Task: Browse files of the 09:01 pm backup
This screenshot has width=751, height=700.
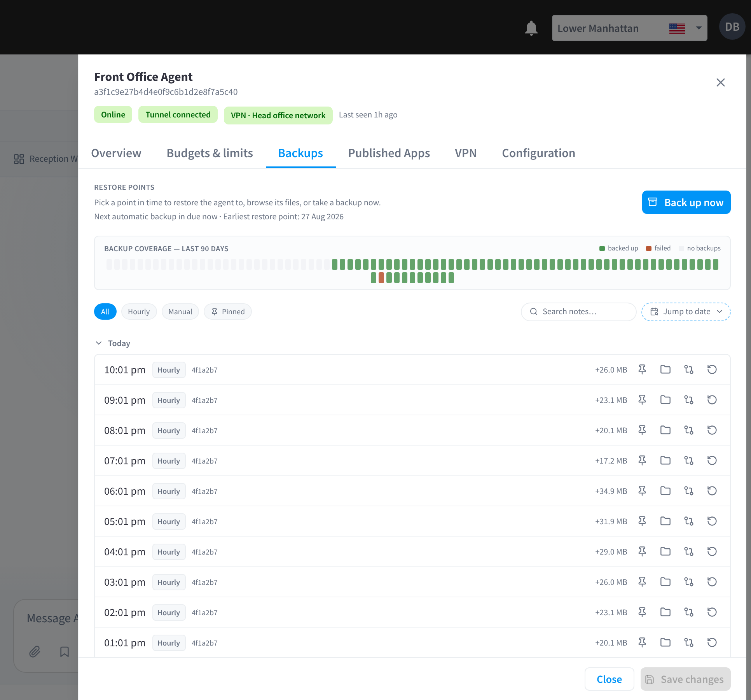Action: point(665,400)
